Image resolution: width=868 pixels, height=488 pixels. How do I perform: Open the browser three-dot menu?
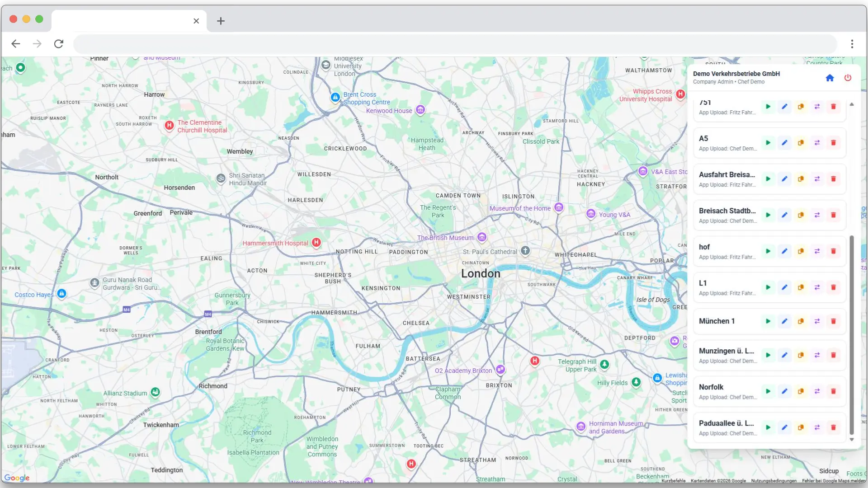click(852, 44)
